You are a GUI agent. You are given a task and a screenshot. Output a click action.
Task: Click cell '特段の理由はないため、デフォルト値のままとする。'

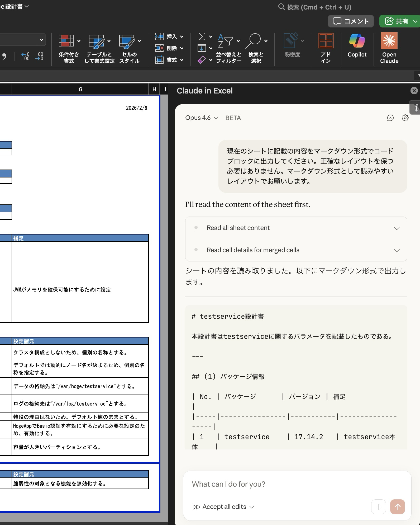[x=80, y=416]
